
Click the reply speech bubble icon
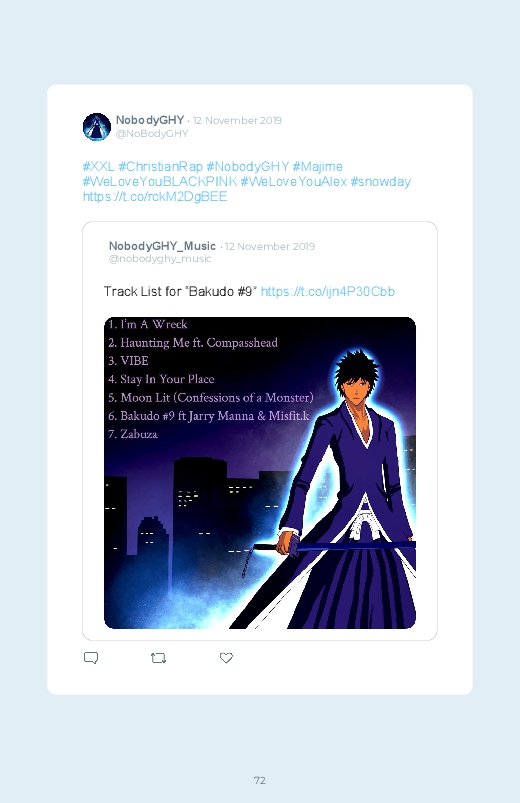(x=91, y=658)
